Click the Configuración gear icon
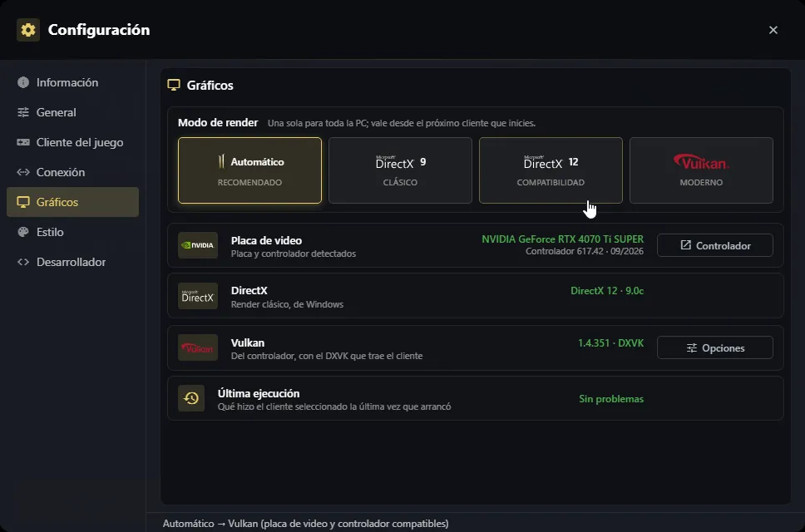This screenshot has height=532, width=805. (28, 30)
